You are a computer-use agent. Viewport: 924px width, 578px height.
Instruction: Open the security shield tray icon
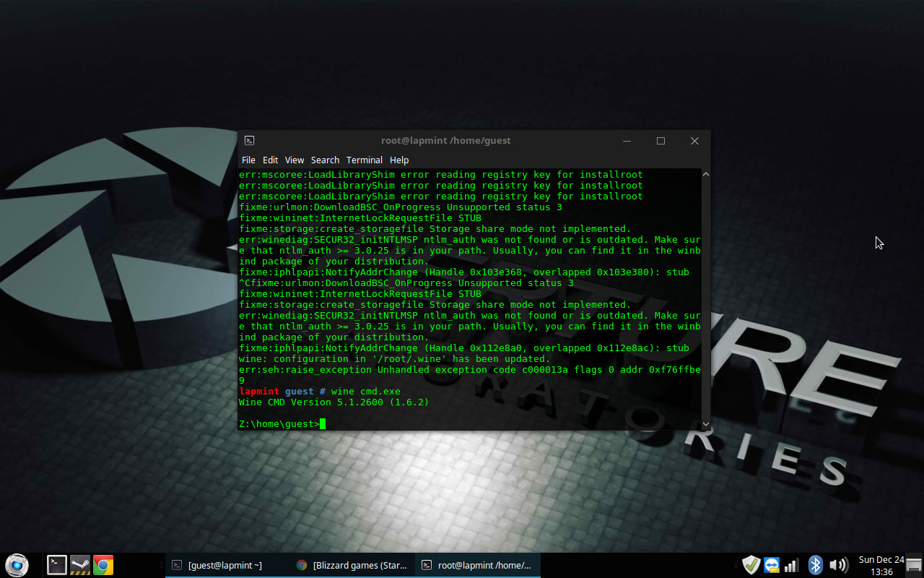[751, 565]
